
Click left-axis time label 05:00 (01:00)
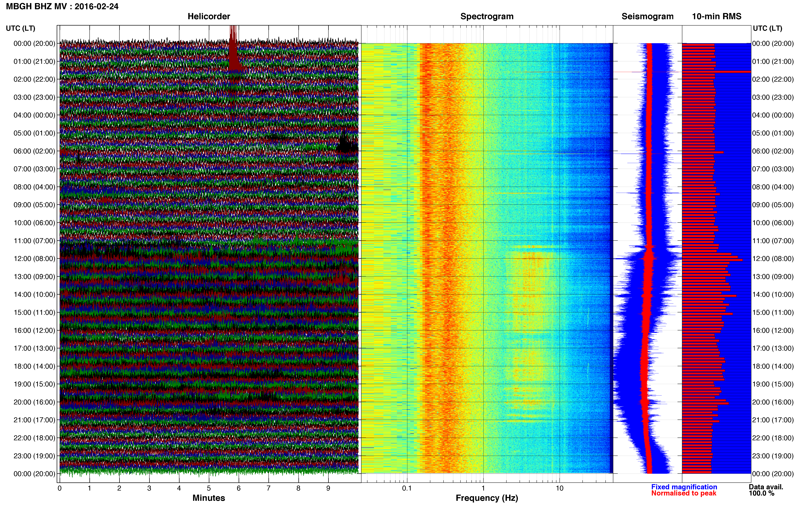[x=34, y=133]
